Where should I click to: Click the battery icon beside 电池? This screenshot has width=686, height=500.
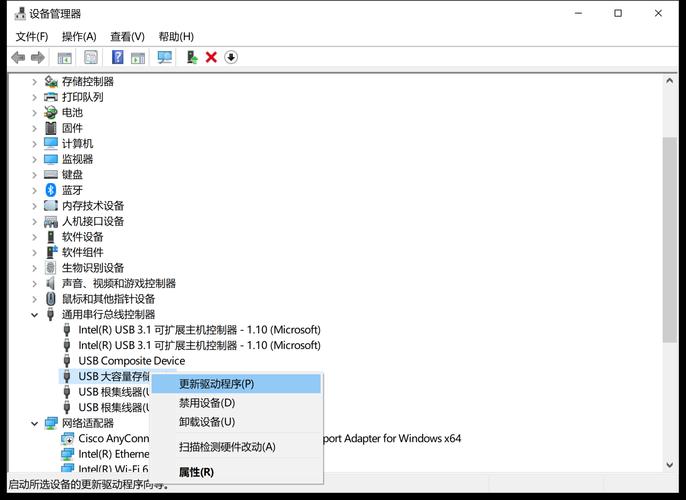tap(51, 112)
